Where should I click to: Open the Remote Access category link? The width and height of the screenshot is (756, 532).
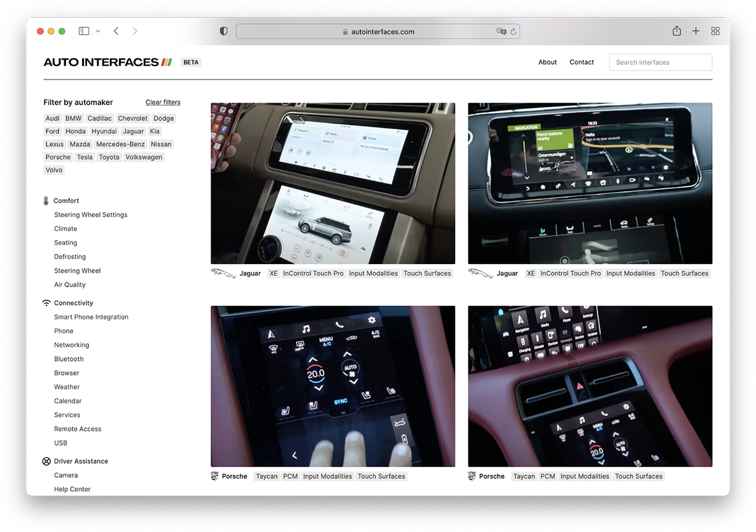(78, 429)
